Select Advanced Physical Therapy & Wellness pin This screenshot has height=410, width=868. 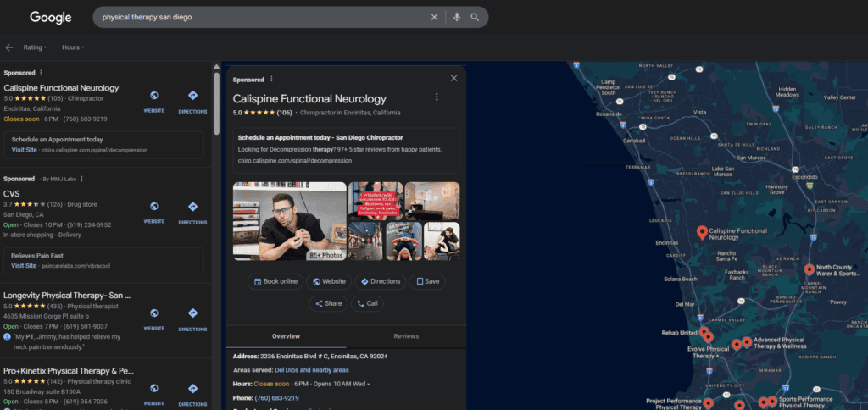(747, 342)
